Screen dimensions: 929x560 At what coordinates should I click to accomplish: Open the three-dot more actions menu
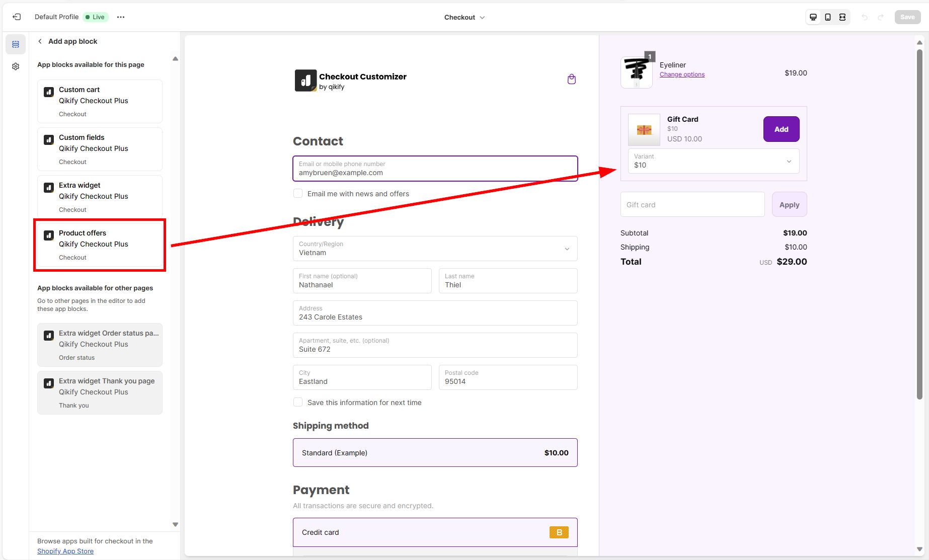[121, 17]
